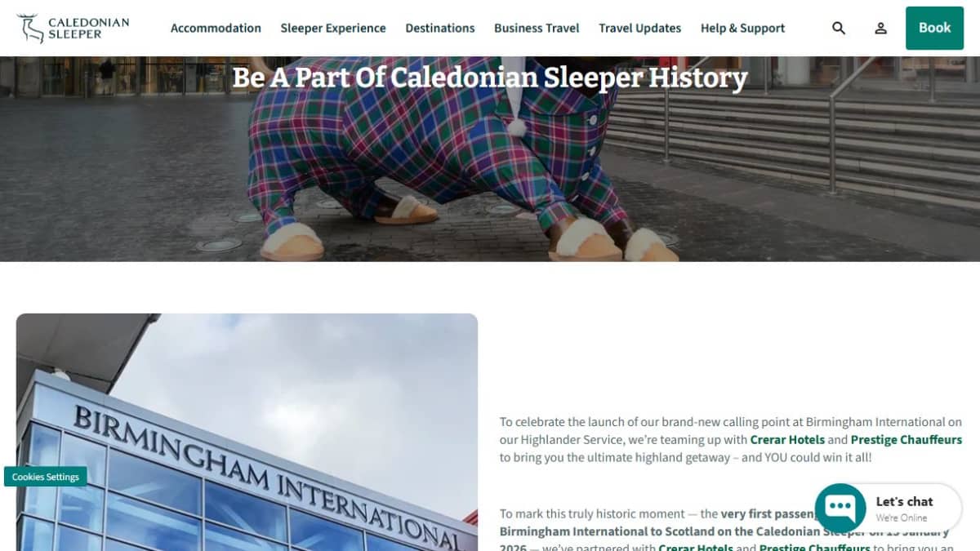Click the 'We're Online' chat status
Viewport: 980px width, 551px height.
coord(902,518)
